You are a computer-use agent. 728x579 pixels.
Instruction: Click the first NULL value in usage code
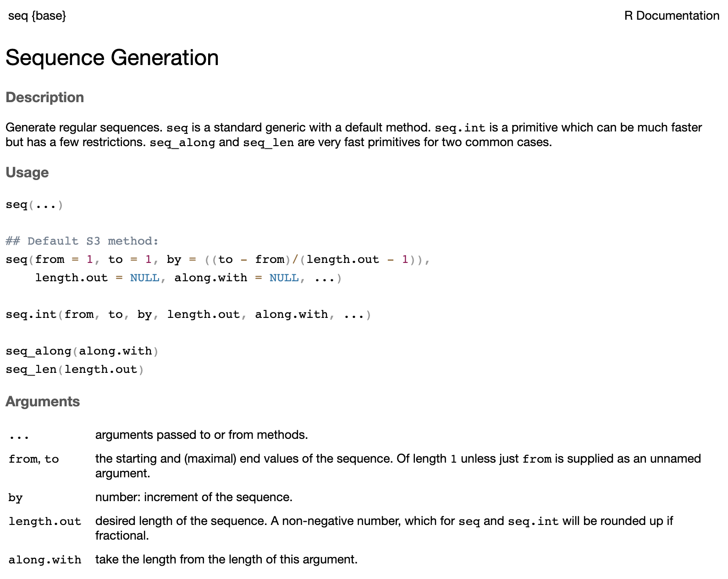(144, 278)
